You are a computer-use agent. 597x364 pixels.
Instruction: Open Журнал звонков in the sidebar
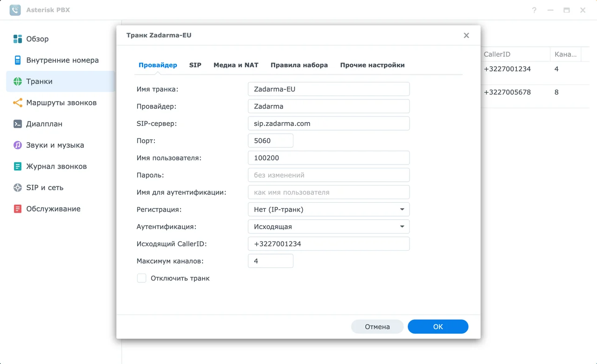[61, 166]
